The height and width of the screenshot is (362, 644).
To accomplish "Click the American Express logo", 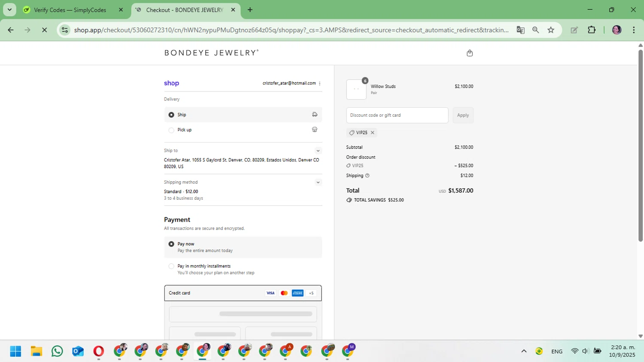I will tap(298, 293).
